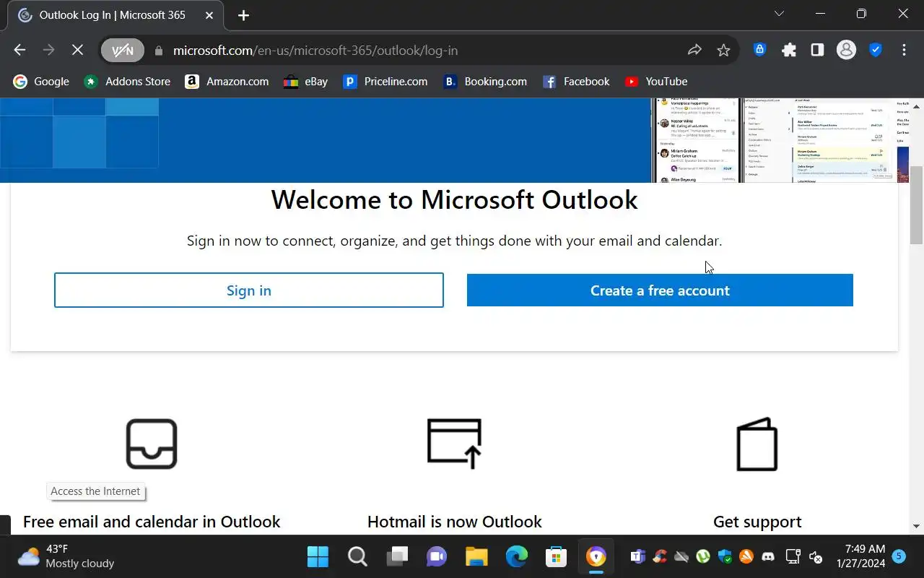Open the weather widget Mostly cloudy

coord(66,556)
